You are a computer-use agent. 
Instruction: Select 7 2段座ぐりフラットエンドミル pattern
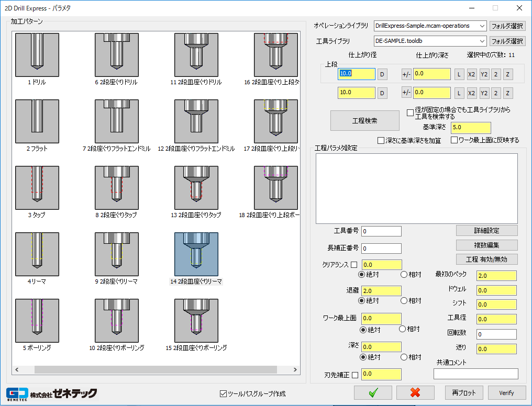[x=117, y=121]
